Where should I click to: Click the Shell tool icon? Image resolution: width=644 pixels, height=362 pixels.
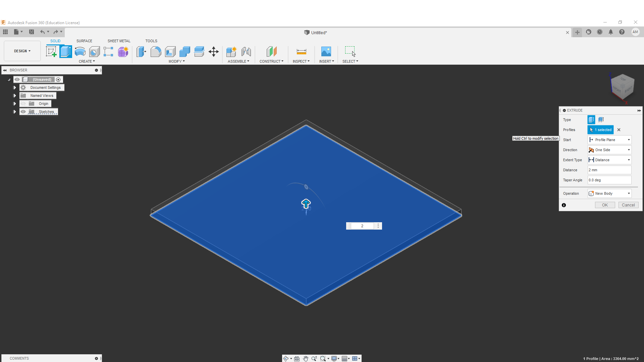[x=170, y=52]
